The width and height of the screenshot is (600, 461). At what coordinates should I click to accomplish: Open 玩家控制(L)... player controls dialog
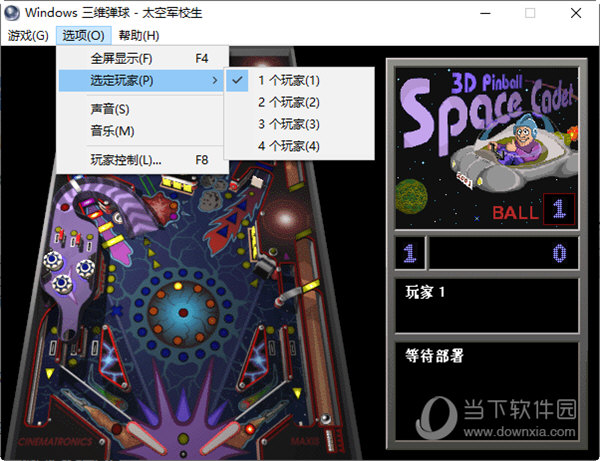point(142,160)
